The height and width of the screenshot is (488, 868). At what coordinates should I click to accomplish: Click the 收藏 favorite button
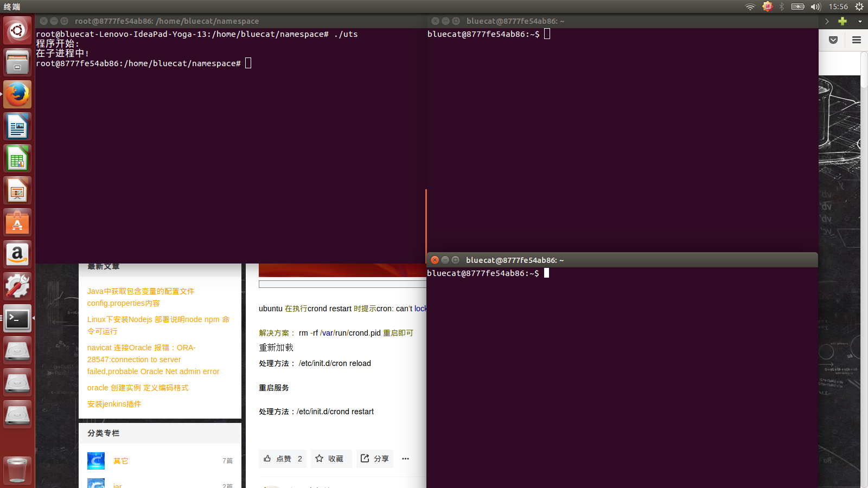(331, 459)
